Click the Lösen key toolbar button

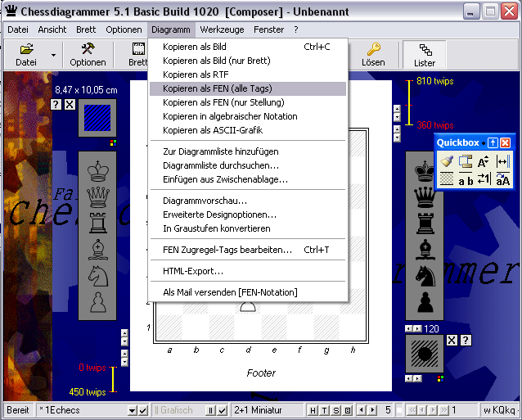point(373,55)
